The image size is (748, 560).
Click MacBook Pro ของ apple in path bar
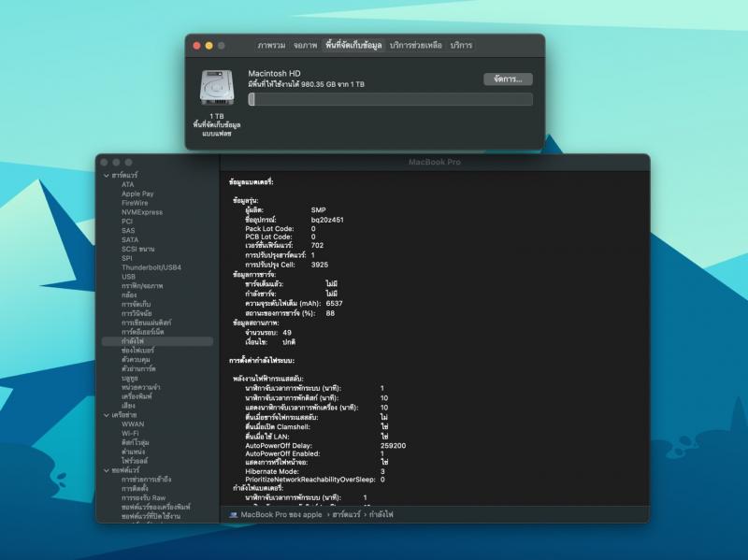point(281,515)
